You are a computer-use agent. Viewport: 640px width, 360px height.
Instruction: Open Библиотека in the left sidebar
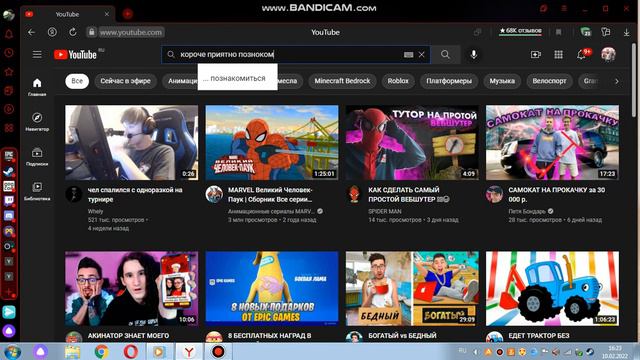(x=37, y=191)
